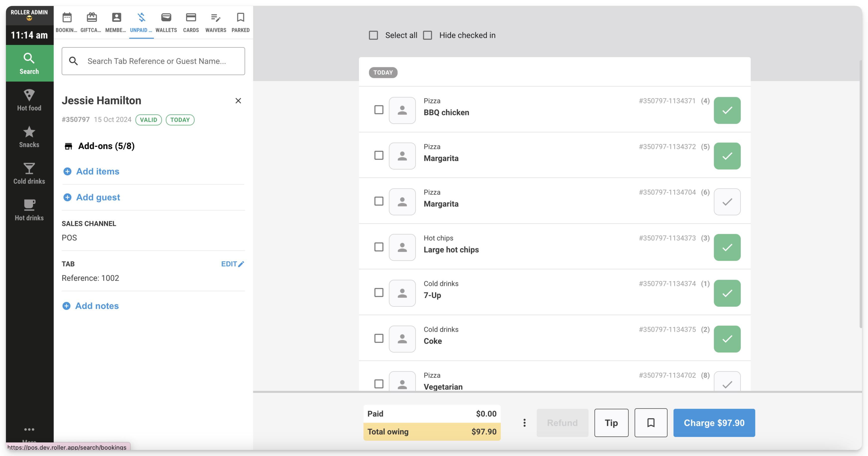Viewport: 868px width, 456px height.
Task: Click the guest avatar for BBQ chicken
Action: [x=402, y=111]
